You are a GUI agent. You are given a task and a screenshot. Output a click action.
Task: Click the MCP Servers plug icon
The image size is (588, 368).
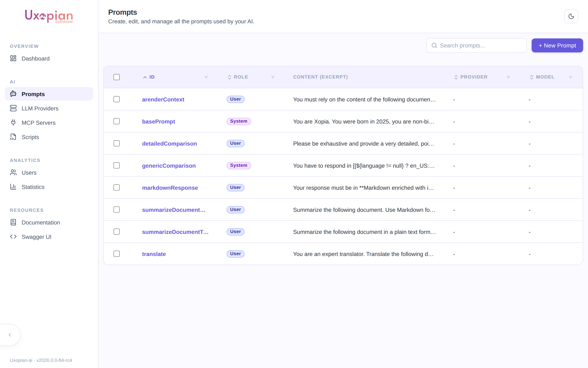pos(13,122)
